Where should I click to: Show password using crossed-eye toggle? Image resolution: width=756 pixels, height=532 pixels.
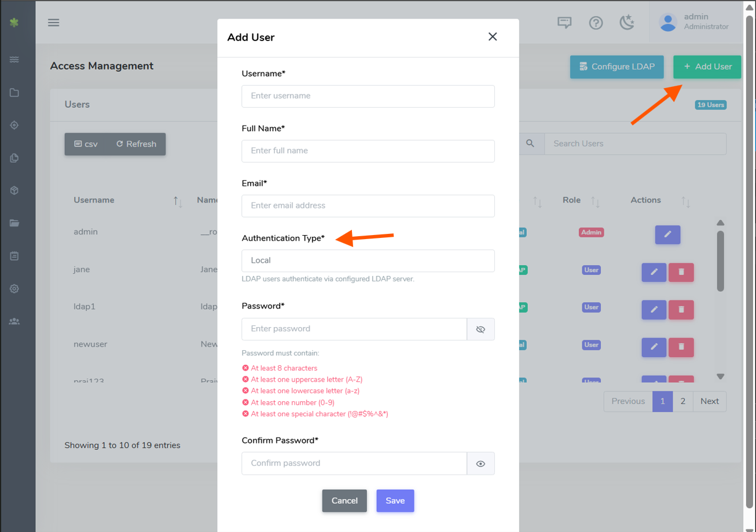480,329
